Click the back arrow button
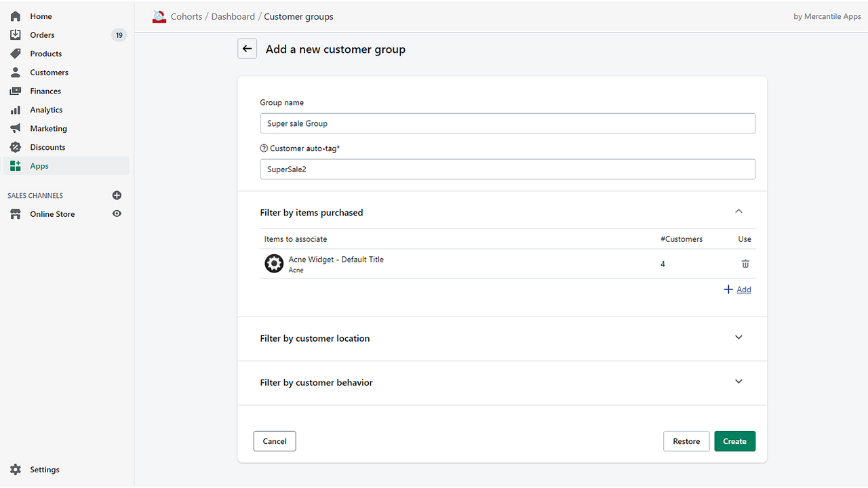Image resolution: width=868 pixels, height=488 pixels. (247, 49)
